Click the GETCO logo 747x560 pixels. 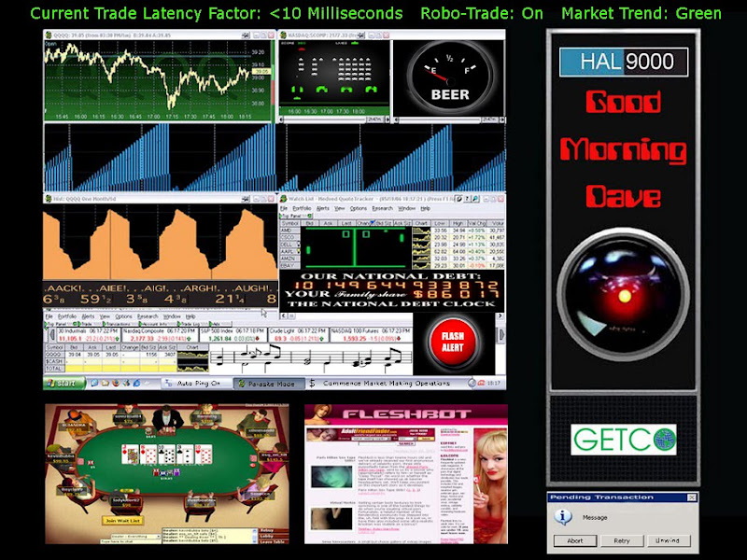(x=624, y=440)
